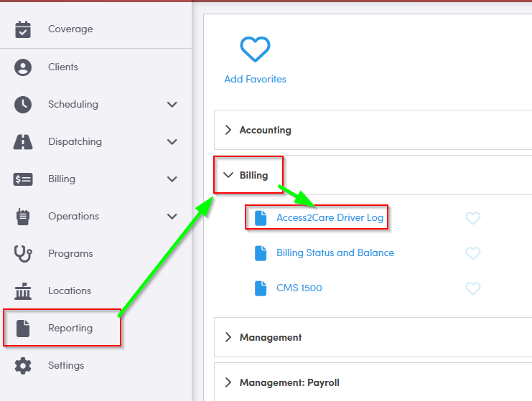The width and height of the screenshot is (532, 401).
Task: Open Reporting in the sidebar
Action: pyautogui.click(x=70, y=329)
